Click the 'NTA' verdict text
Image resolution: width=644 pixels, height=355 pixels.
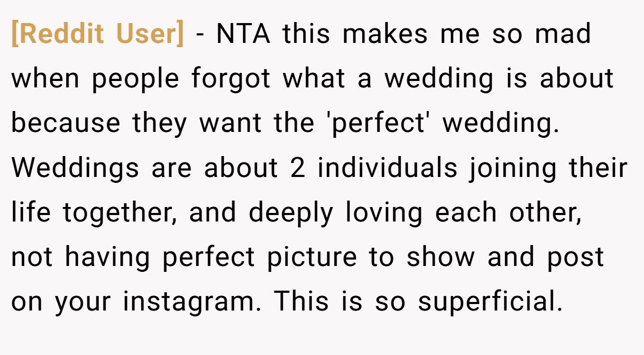pyautogui.click(x=243, y=34)
